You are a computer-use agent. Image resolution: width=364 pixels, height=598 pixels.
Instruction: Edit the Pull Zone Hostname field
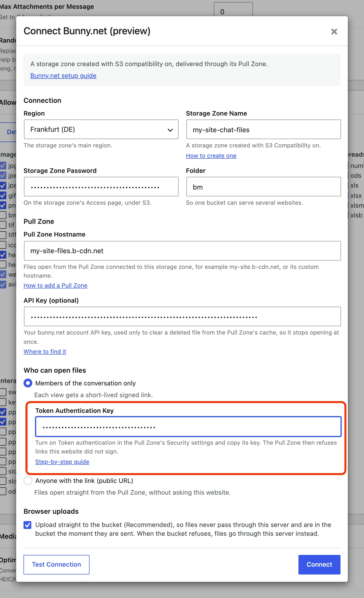(182, 251)
